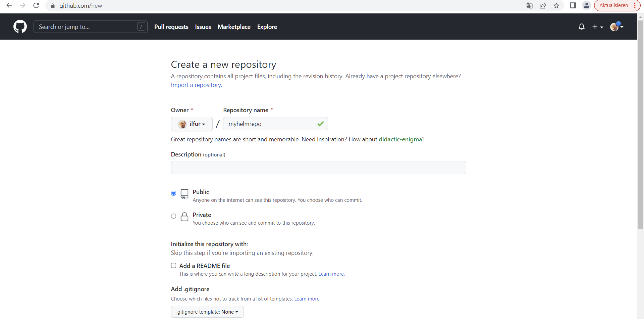
Task: Click the Google Translate icon in address bar
Action: point(529,5)
